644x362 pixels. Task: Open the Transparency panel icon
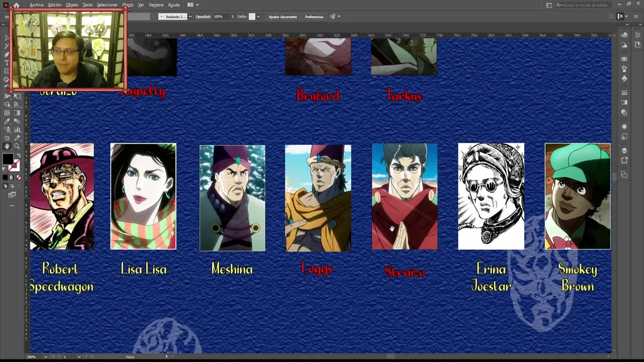624,112
